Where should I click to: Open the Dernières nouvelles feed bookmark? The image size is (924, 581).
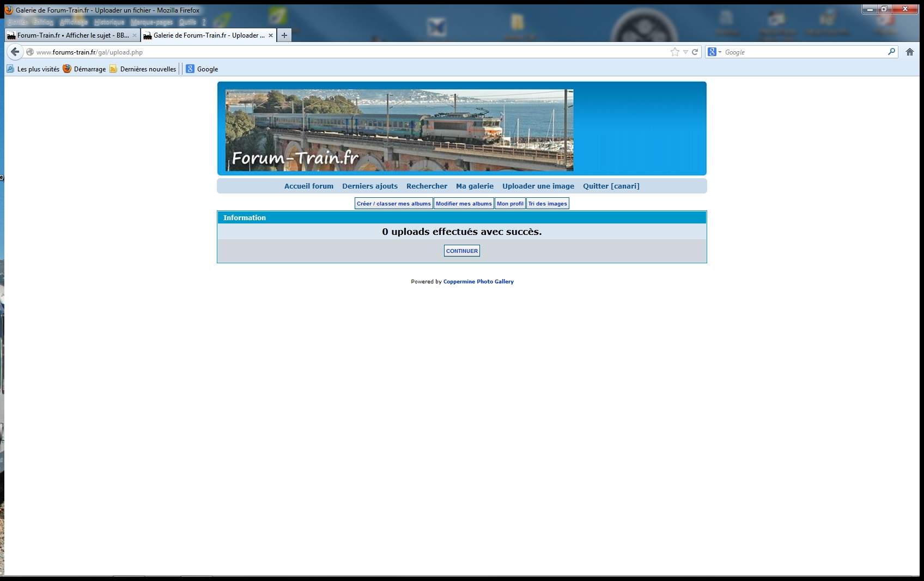(143, 69)
